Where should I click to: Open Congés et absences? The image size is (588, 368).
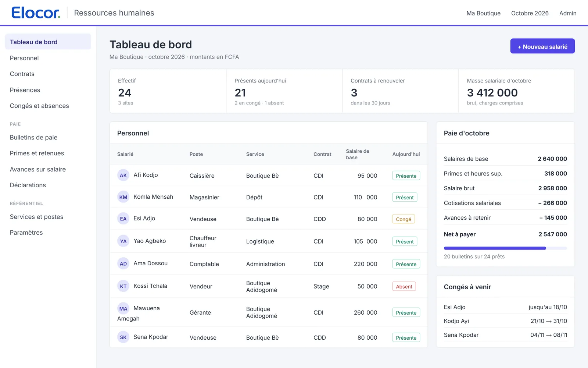coord(48,106)
